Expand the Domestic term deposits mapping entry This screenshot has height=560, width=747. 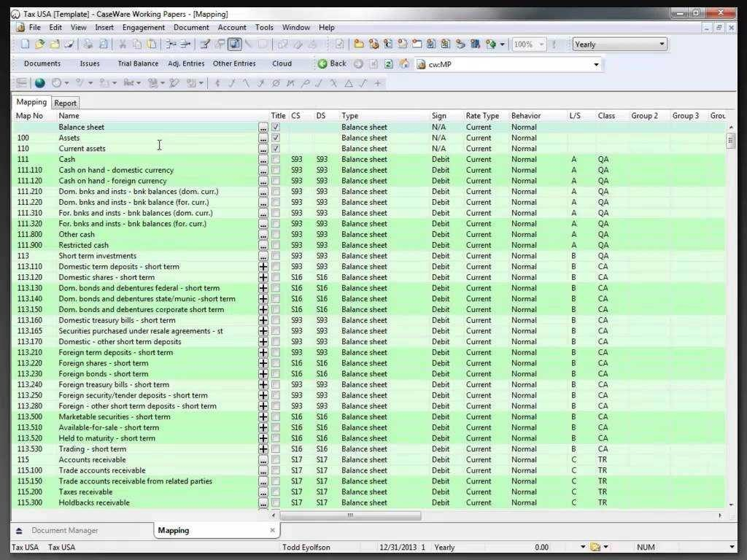point(263,266)
